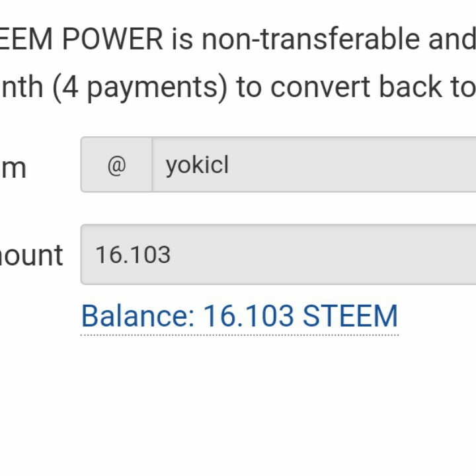Viewport: 476px width, 476px height.
Task: Click the blue 16.103 number in the balance link
Action: [x=248, y=316]
